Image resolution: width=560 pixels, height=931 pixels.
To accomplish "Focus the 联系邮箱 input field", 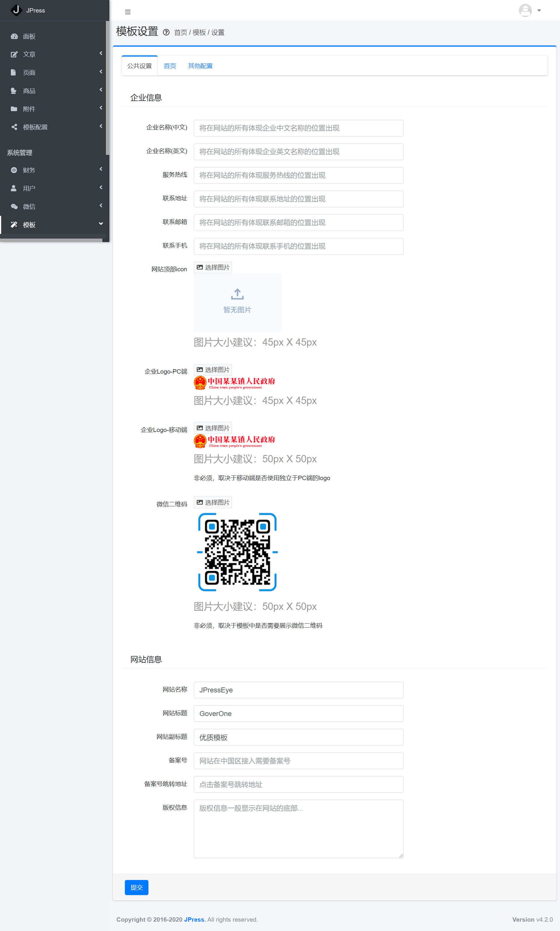I will pyautogui.click(x=298, y=223).
